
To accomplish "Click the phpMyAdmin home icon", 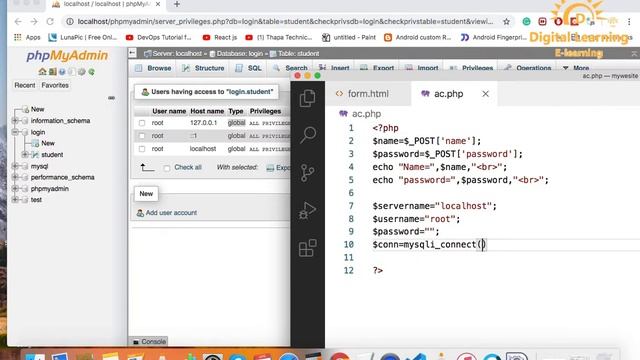I will click(42, 71).
